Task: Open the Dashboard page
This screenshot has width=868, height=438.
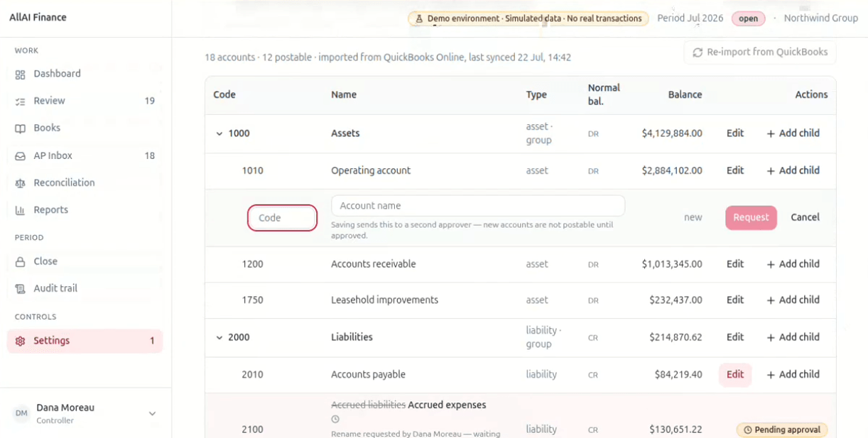Action: [x=85, y=74]
